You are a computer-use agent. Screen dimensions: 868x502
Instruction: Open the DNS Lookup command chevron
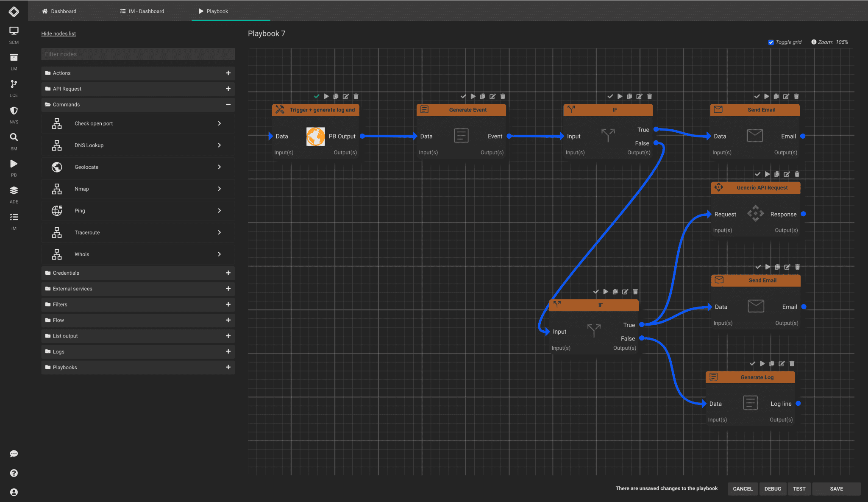click(x=220, y=145)
